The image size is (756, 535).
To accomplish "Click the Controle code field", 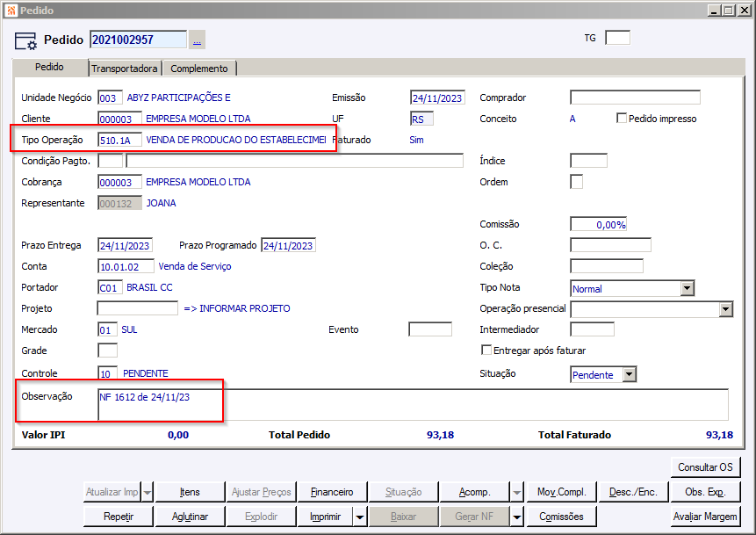I will click(x=107, y=373).
